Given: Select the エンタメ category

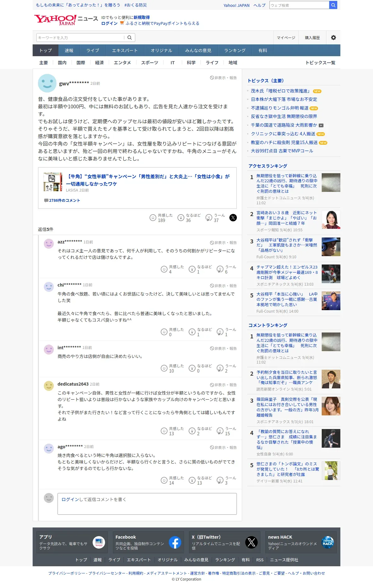Looking at the screenshot, I should click(122, 63).
